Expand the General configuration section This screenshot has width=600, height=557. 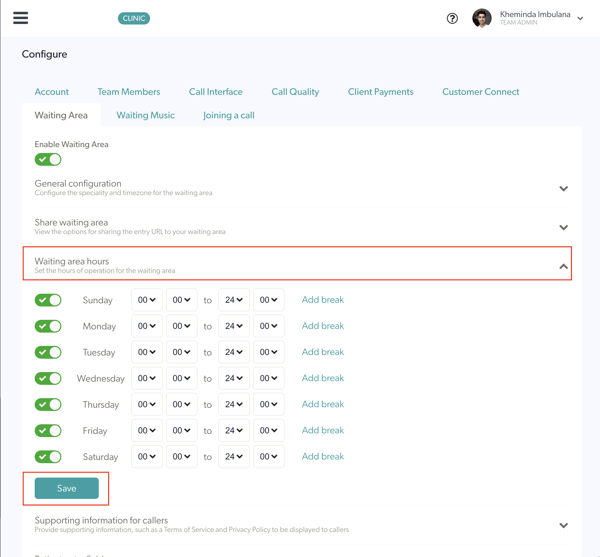[x=563, y=188]
